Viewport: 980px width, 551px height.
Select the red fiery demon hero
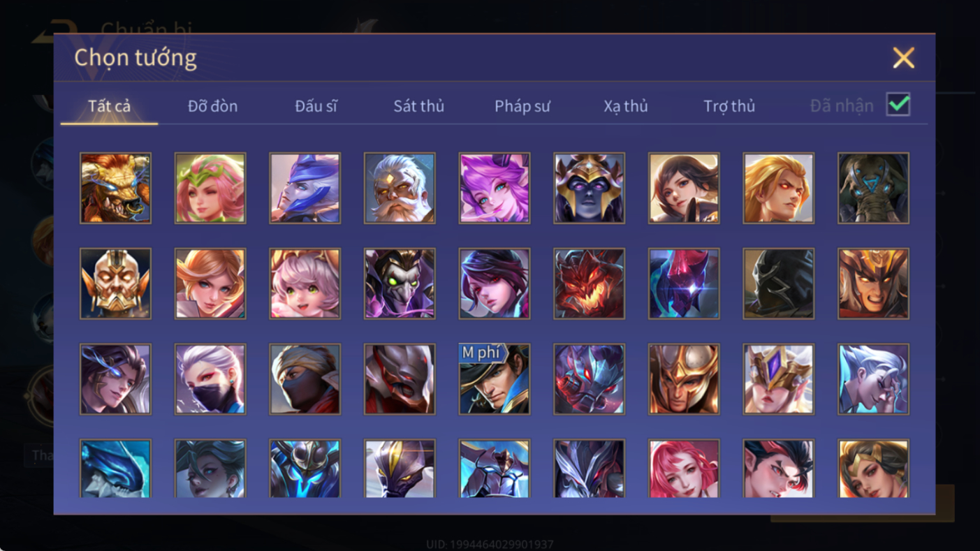pyautogui.click(x=590, y=284)
